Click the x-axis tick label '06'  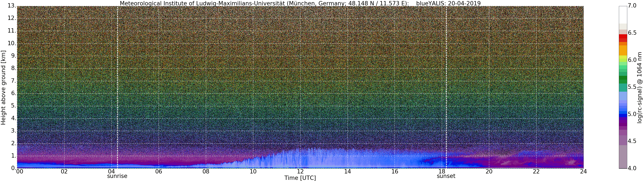click(x=158, y=171)
